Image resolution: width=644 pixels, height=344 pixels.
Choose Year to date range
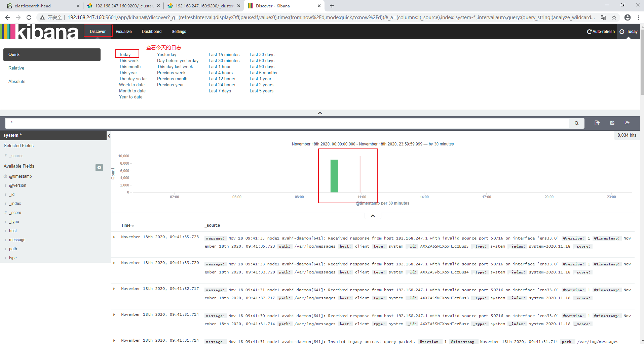point(130,97)
